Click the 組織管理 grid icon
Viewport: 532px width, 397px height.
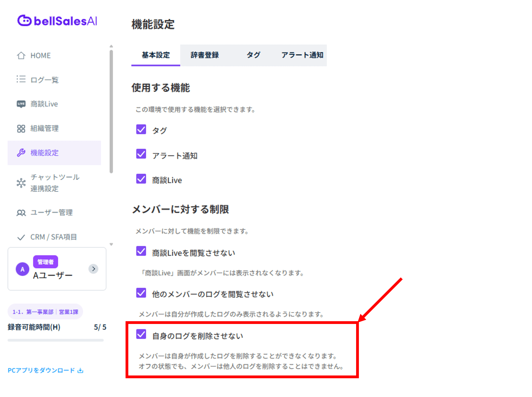click(x=21, y=129)
